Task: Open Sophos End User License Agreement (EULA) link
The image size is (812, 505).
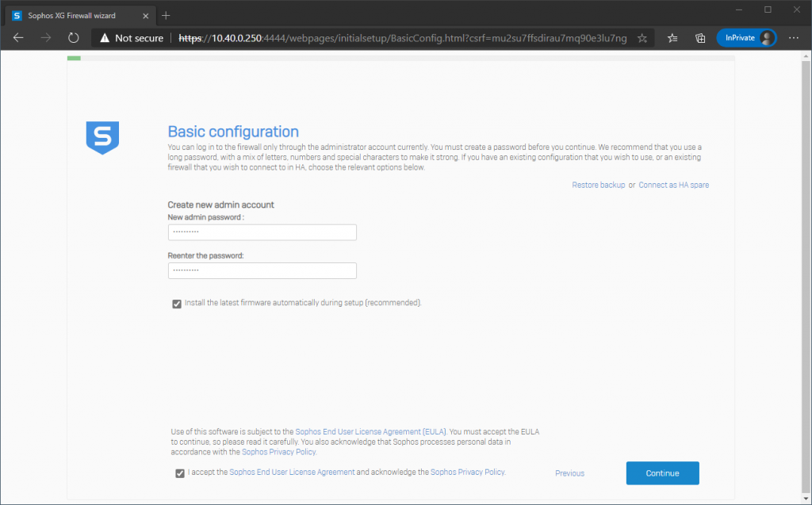Action: point(370,431)
